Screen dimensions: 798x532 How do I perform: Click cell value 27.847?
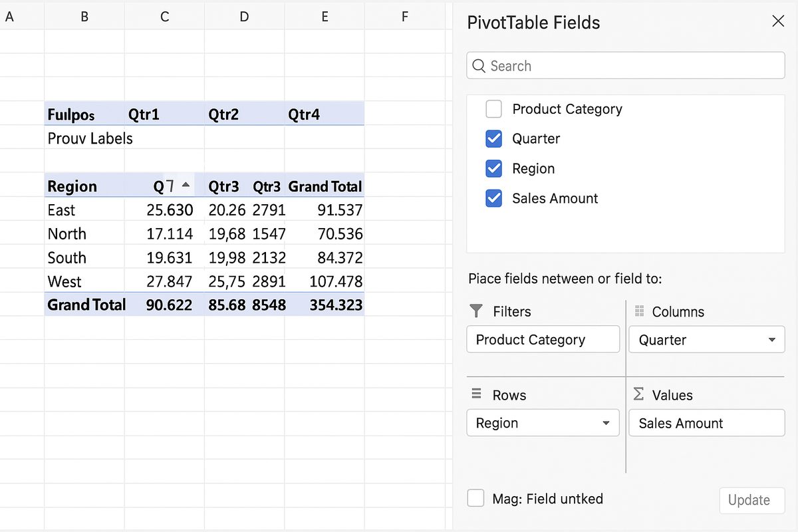click(170, 281)
